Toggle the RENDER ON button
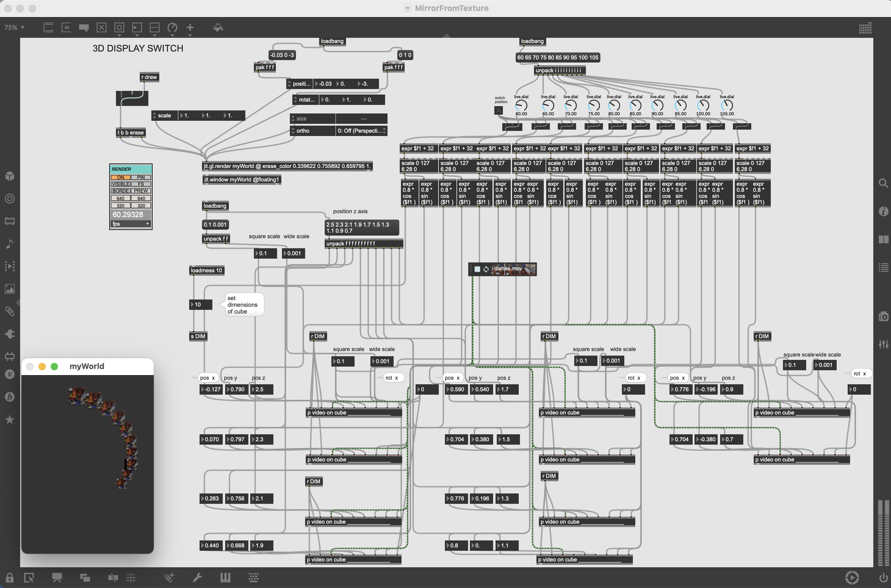 tap(121, 177)
